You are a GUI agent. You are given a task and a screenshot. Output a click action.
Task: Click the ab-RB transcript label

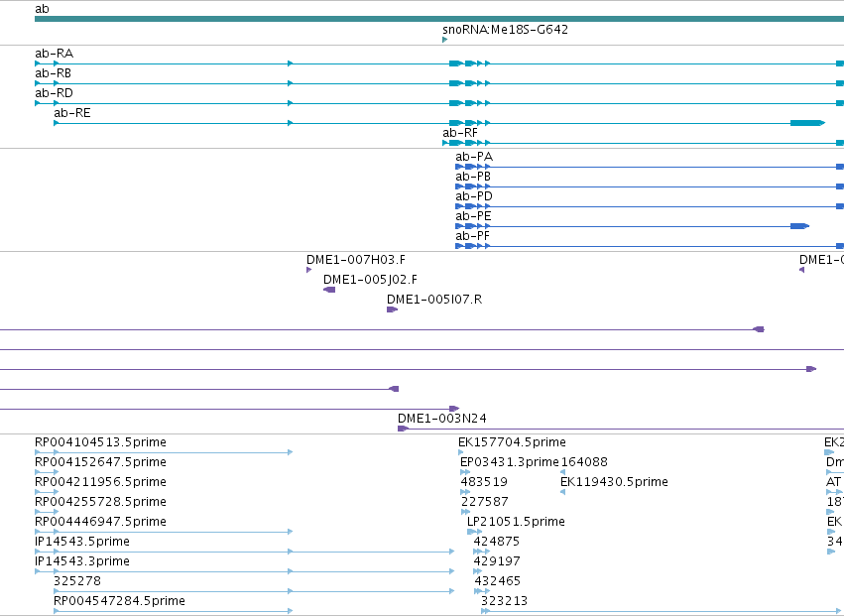pyautogui.click(x=53, y=73)
